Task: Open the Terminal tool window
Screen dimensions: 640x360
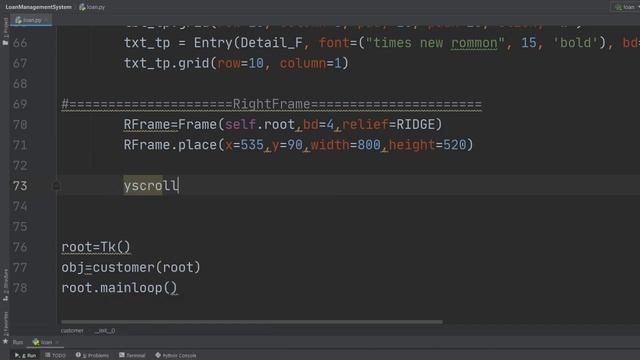Action: pyautogui.click(x=132, y=356)
